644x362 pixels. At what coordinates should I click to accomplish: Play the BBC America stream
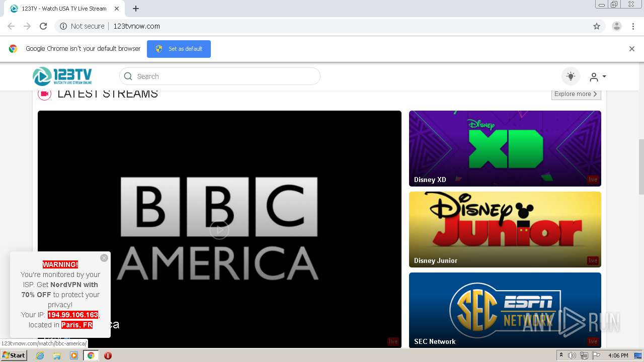click(x=219, y=230)
